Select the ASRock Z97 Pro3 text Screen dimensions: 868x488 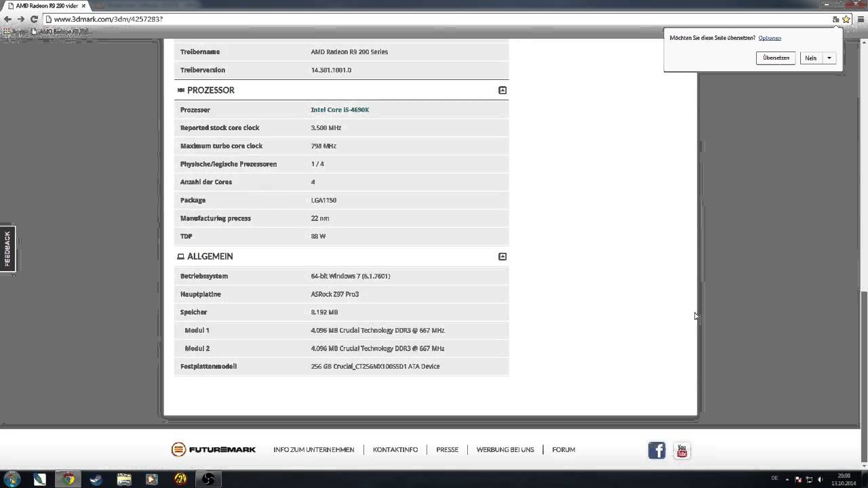335,294
